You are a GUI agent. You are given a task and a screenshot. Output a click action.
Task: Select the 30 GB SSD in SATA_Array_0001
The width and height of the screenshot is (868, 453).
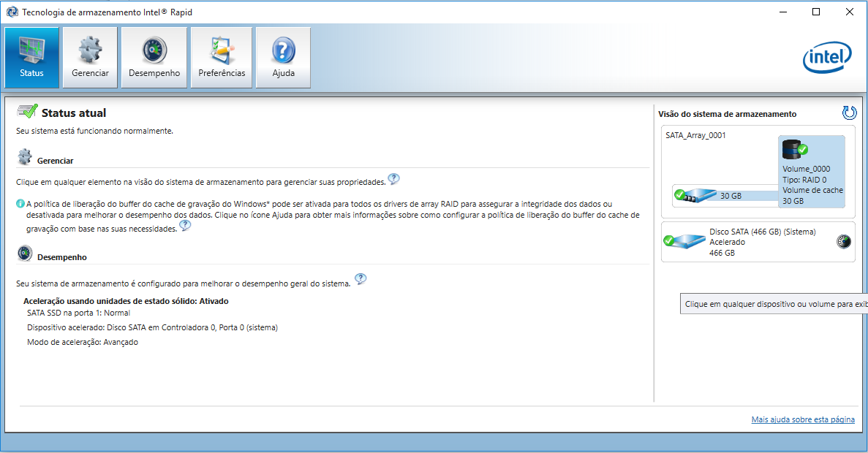pyautogui.click(x=695, y=195)
